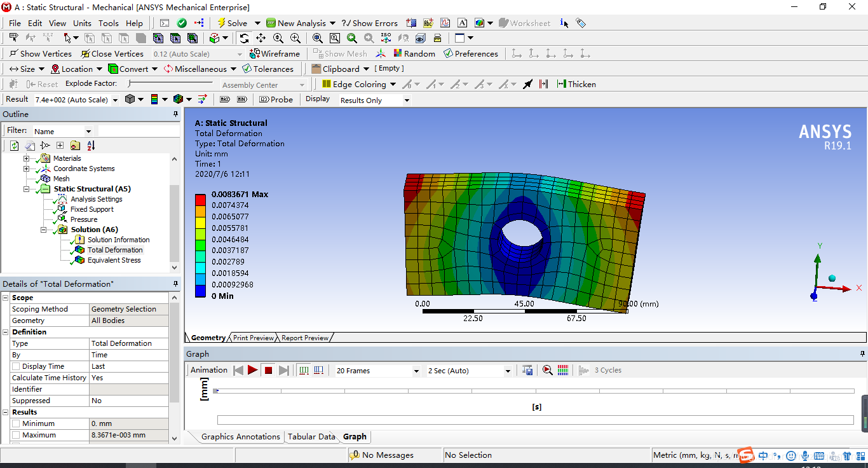Image resolution: width=868 pixels, height=468 pixels.
Task: Click the Thicken edges icon
Action: (576, 84)
